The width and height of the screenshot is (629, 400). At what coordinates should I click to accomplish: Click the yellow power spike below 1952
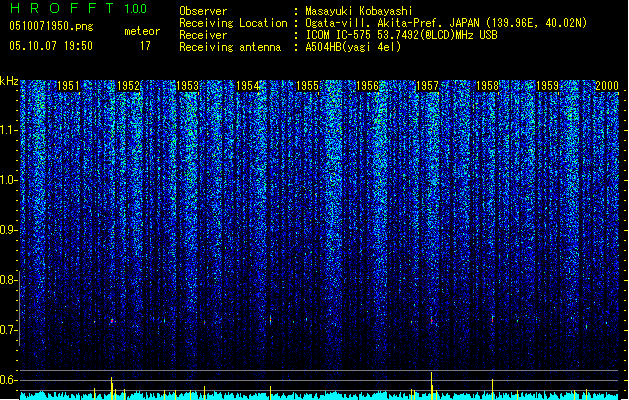(x=112, y=388)
